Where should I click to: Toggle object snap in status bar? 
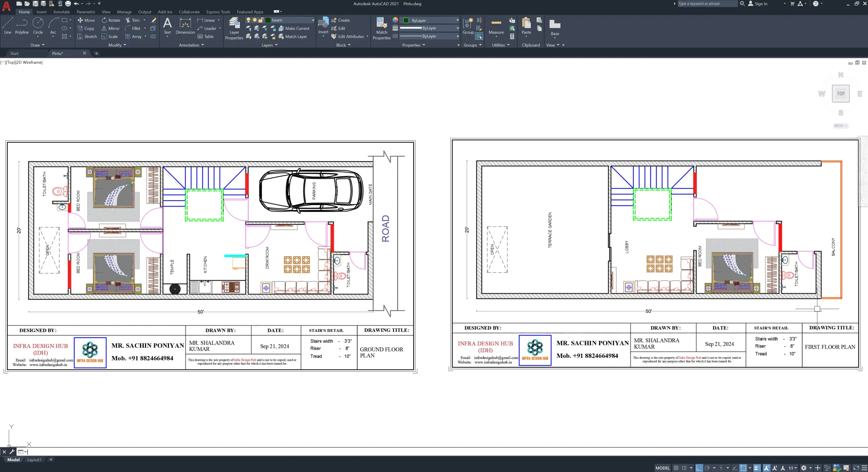click(743, 468)
